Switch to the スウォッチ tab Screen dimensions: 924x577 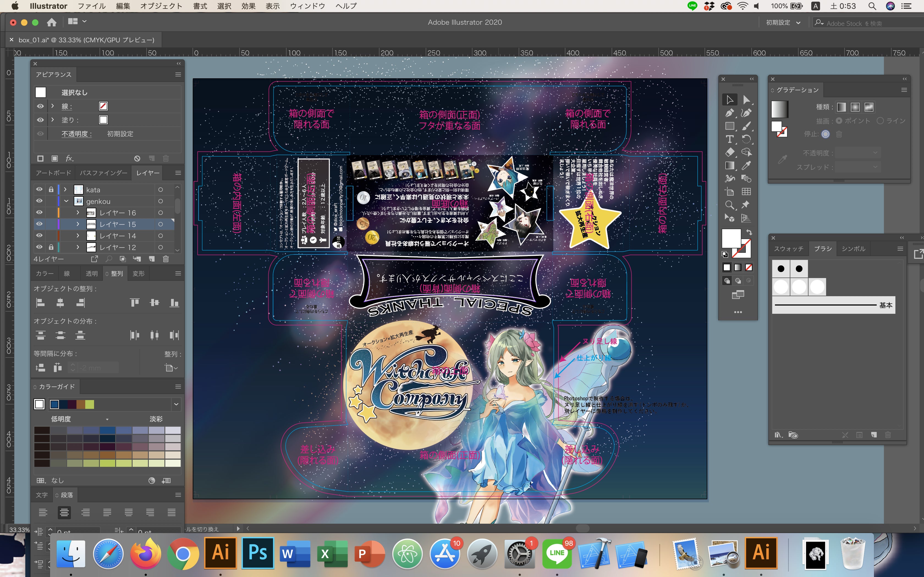coord(788,249)
